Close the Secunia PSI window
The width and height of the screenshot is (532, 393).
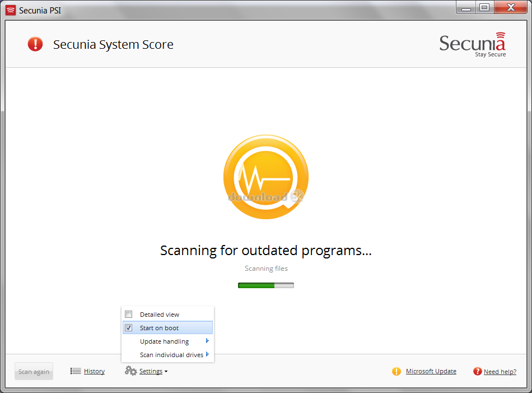511,7
